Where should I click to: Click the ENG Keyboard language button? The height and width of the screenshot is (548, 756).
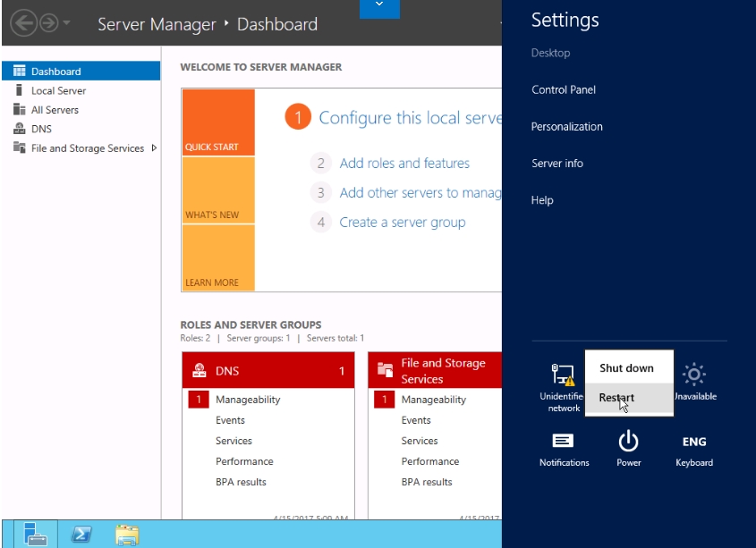694,451
